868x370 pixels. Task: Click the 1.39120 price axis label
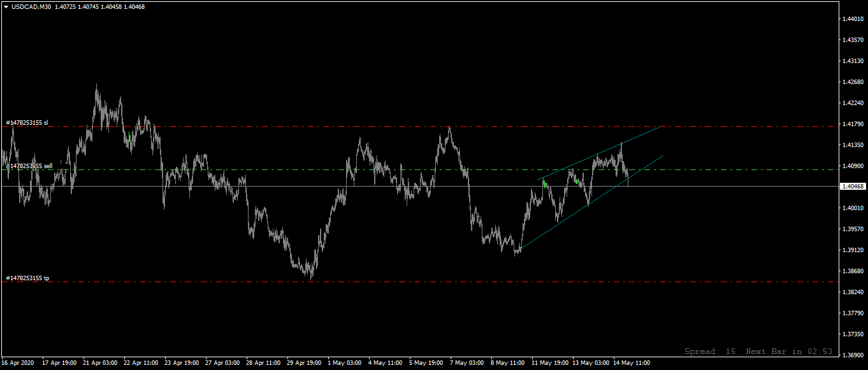[x=853, y=250]
